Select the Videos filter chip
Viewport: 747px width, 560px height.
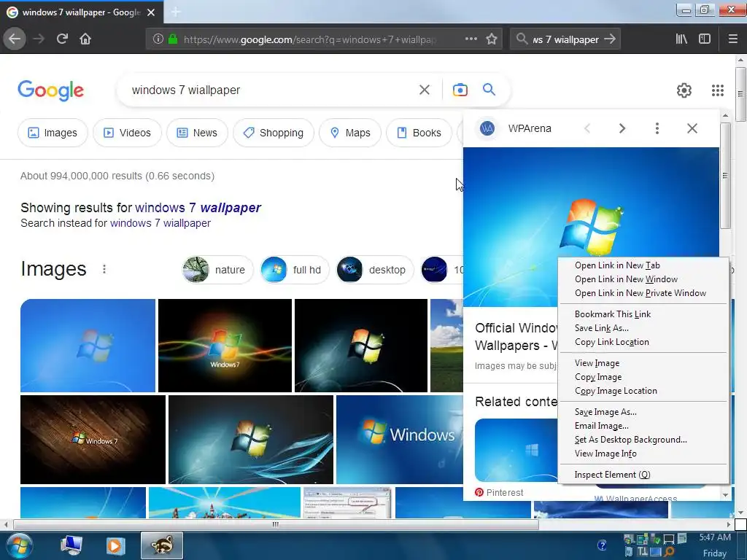[127, 133]
